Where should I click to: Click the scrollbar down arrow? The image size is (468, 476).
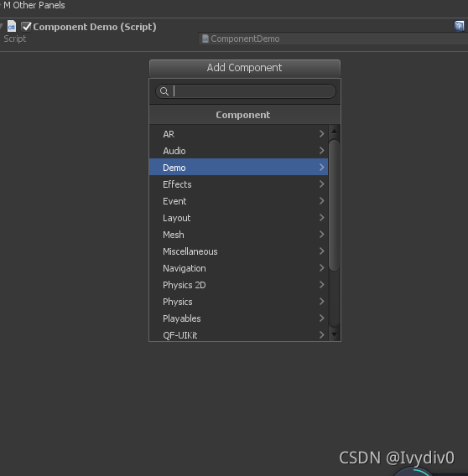point(334,334)
